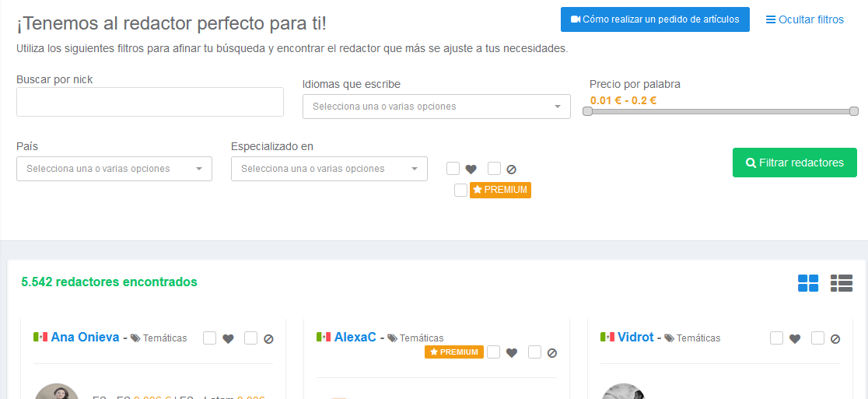Click '5.542 redactores encontrados' text
Screen dimensions: 868x399
[x=109, y=282]
